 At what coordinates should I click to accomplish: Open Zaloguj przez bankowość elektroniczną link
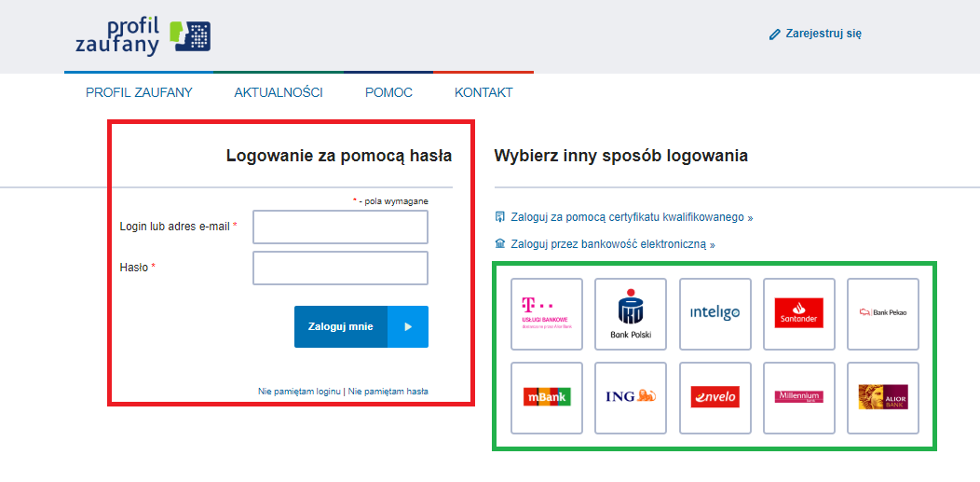[613, 244]
